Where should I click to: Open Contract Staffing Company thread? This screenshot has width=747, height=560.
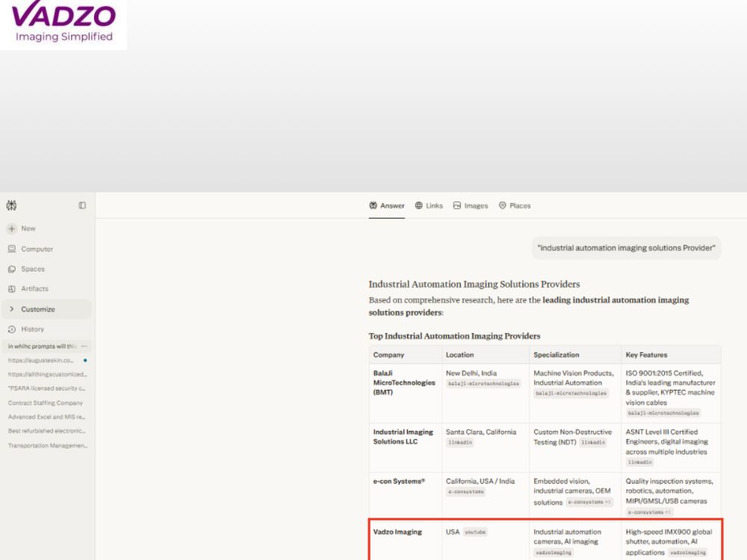pos(46,403)
